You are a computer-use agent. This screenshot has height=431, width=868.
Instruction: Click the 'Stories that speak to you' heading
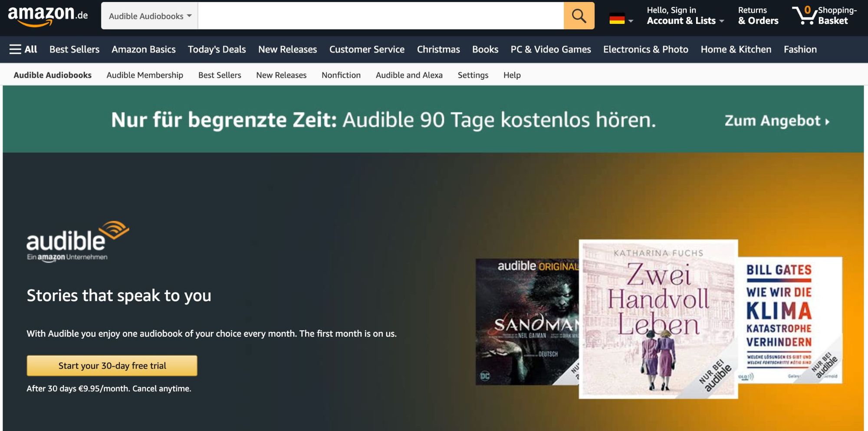(119, 296)
